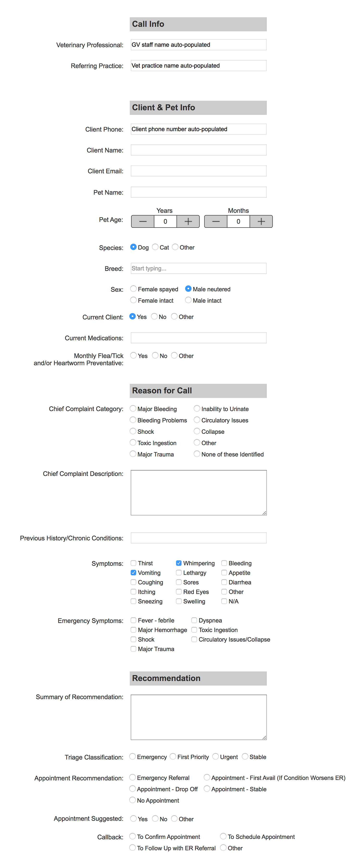Select Collapse complaint category
The image size is (360, 868).
tap(197, 431)
